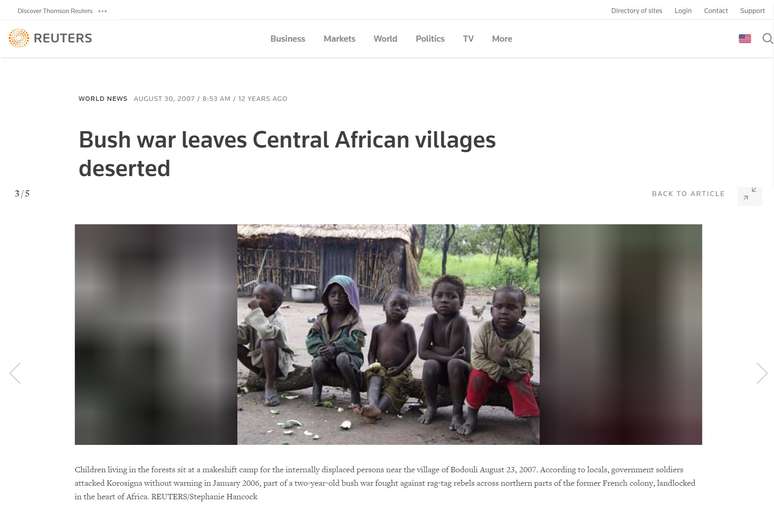This screenshot has width=774, height=507.
Task: Select the US flag edition icon
Action: [x=745, y=39]
